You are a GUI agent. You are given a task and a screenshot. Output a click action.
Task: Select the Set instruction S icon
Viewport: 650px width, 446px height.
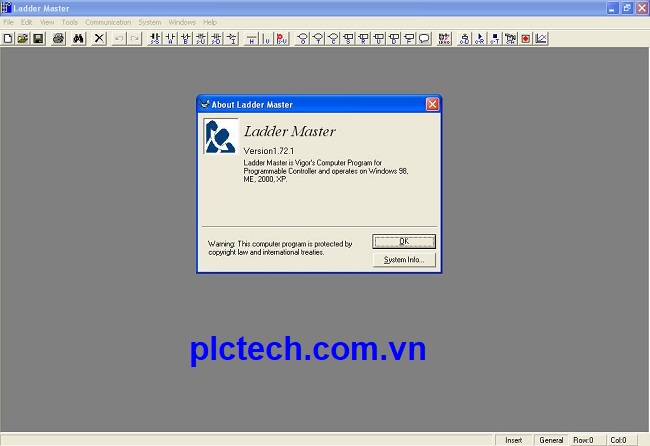(349, 39)
